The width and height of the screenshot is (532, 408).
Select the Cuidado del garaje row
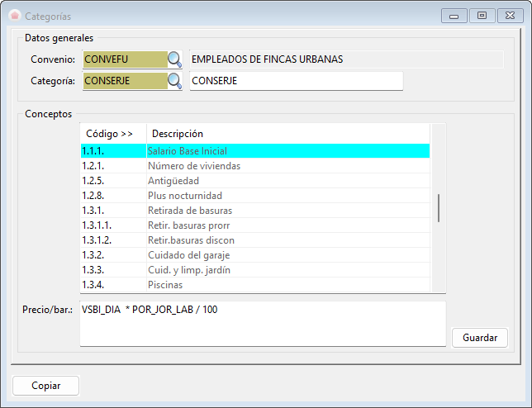[254, 255]
